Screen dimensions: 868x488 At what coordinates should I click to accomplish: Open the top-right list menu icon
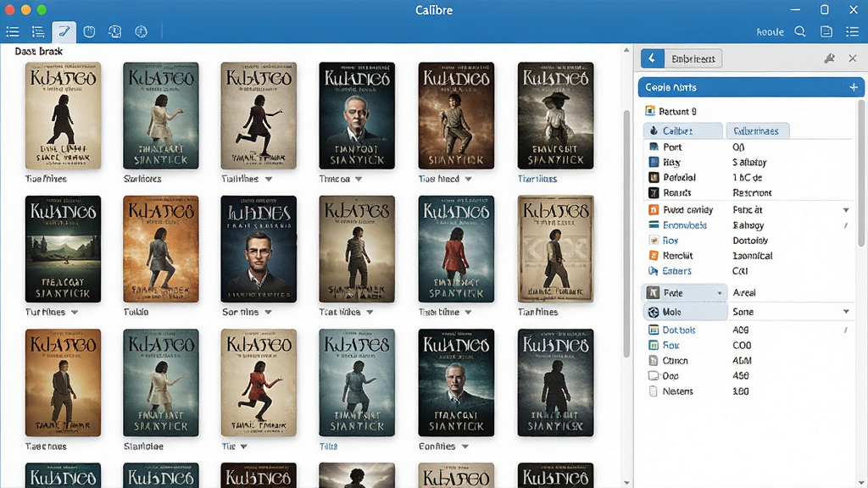[x=853, y=31]
